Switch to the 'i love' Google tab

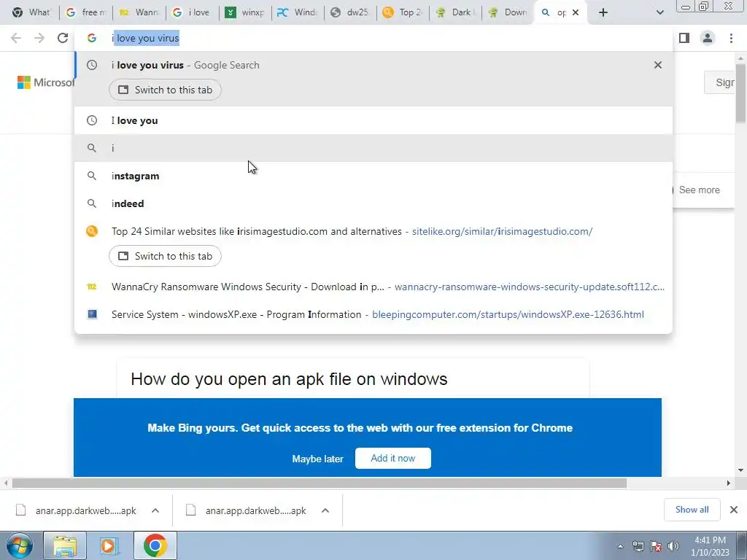[x=192, y=12]
